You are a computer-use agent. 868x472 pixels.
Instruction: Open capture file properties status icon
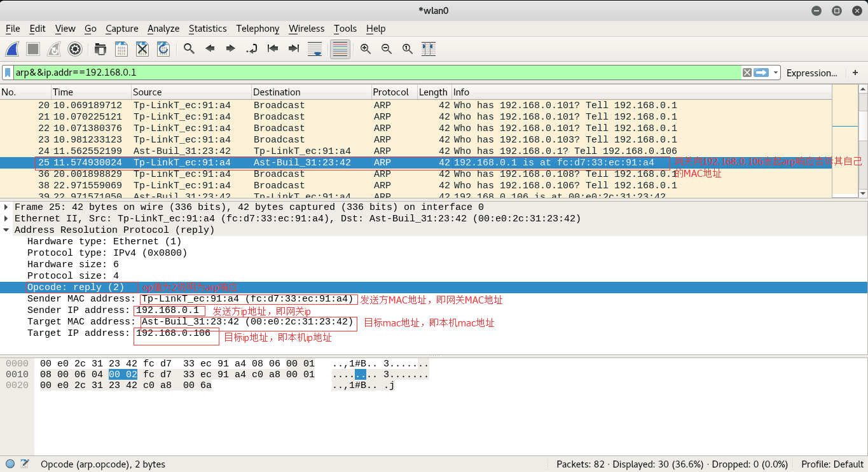(25, 464)
